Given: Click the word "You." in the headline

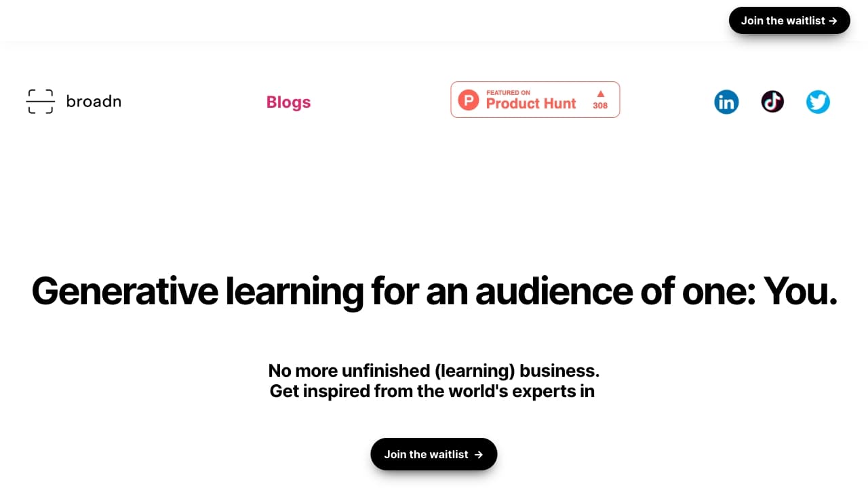Looking at the screenshot, I should click(800, 291).
